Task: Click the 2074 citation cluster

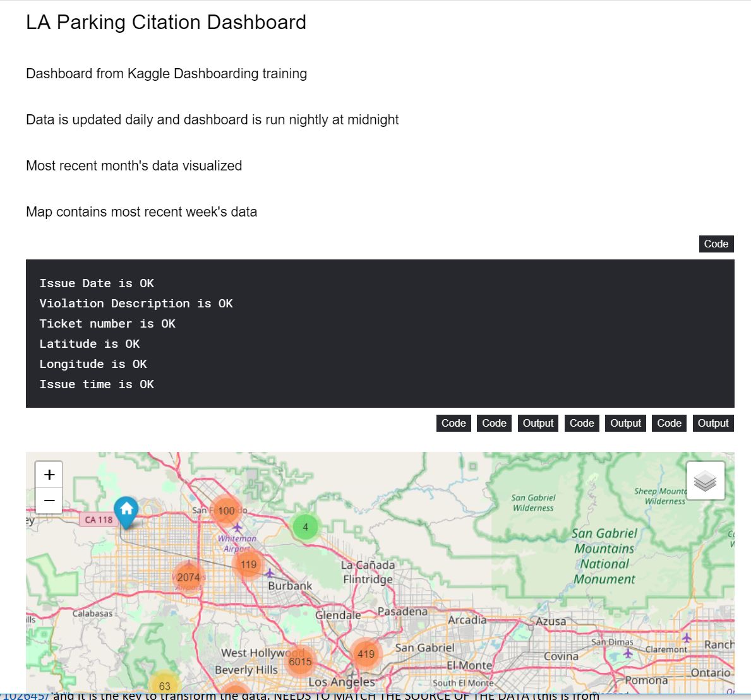Action: pos(188,577)
